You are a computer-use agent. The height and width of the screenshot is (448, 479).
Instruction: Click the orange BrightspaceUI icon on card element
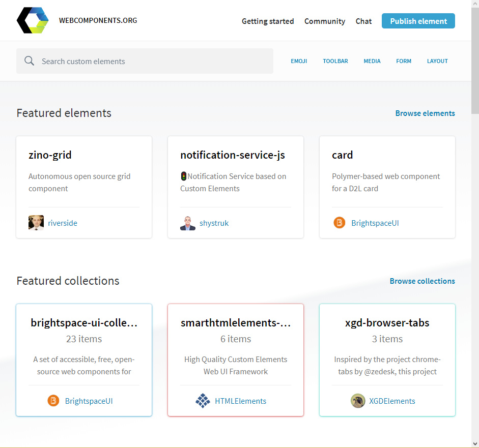click(340, 223)
